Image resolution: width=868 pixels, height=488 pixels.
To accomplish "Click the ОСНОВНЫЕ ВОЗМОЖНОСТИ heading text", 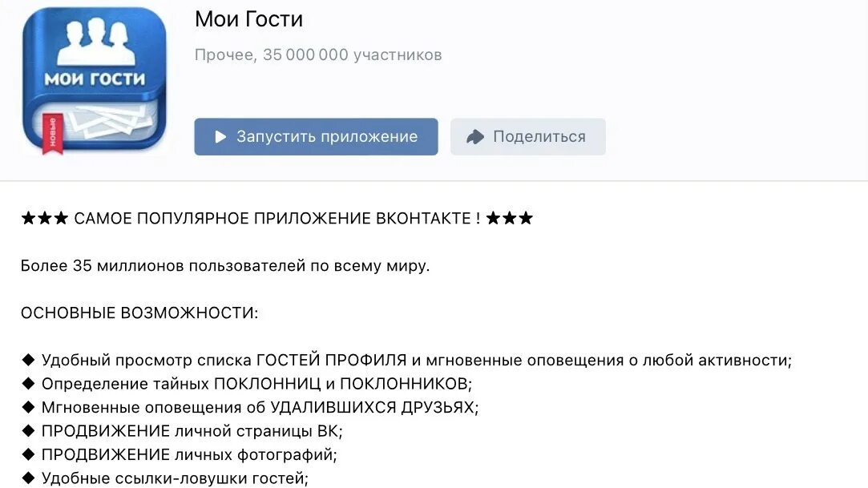I will pos(139,313).
